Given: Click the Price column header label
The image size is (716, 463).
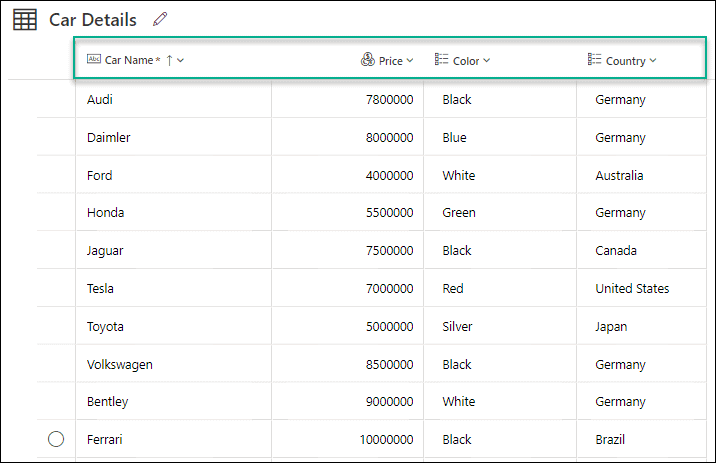Looking at the screenshot, I should (x=391, y=61).
